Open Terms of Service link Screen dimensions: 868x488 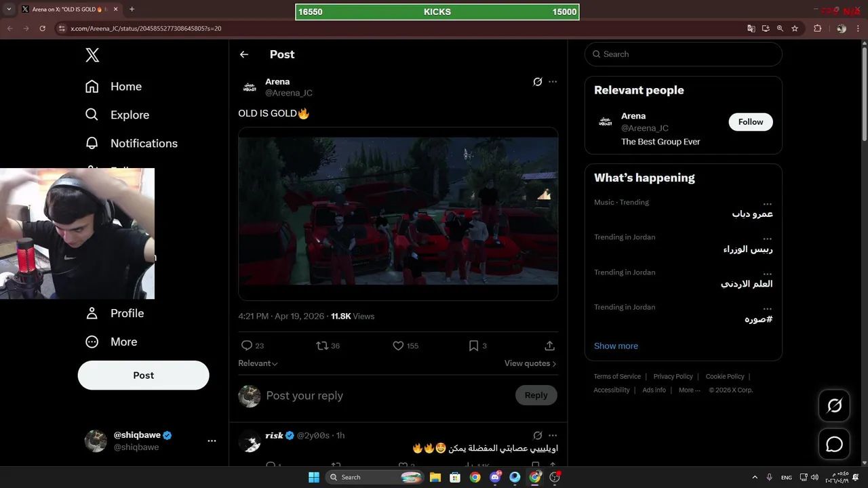click(617, 376)
